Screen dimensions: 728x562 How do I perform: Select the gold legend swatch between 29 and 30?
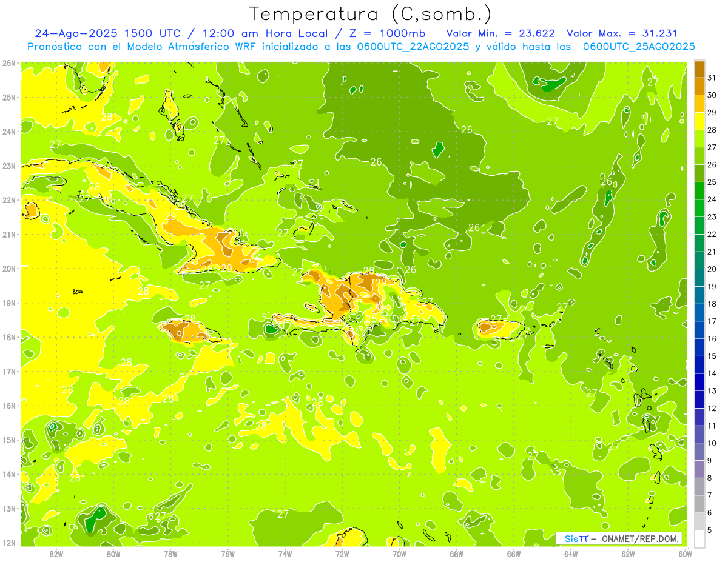point(699,104)
